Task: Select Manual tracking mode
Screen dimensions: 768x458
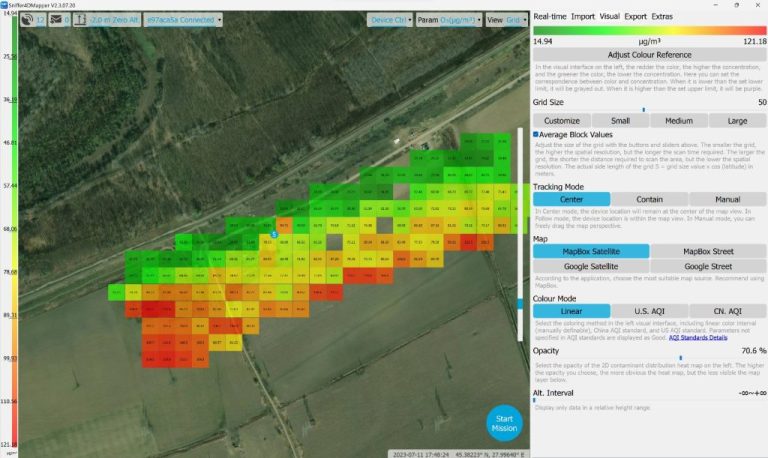Action: pos(728,200)
